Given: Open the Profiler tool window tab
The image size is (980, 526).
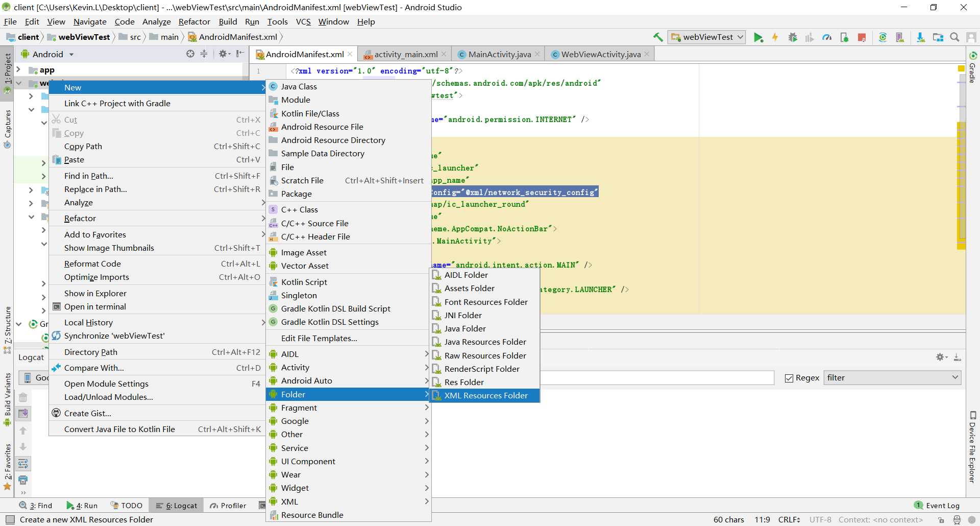Looking at the screenshot, I should click(x=228, y=506).
